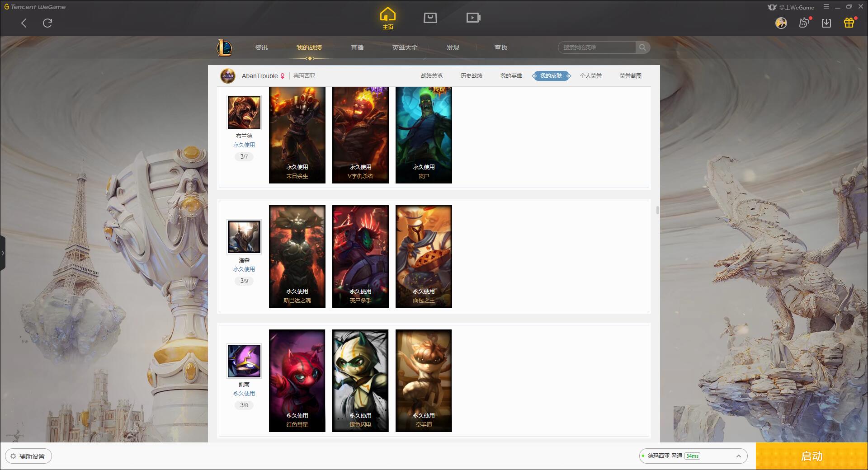Expand the left side panel arrow

click(3, 253)
